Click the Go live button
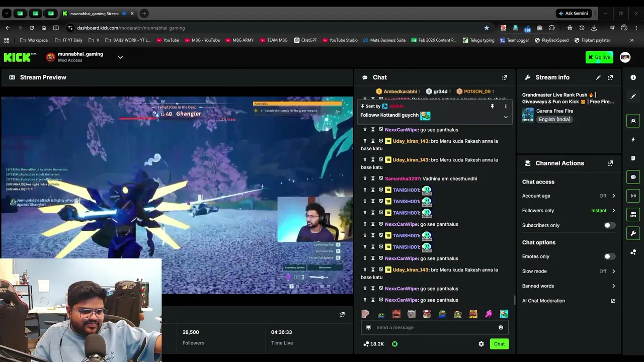644x362 pixels. (599, 57)
